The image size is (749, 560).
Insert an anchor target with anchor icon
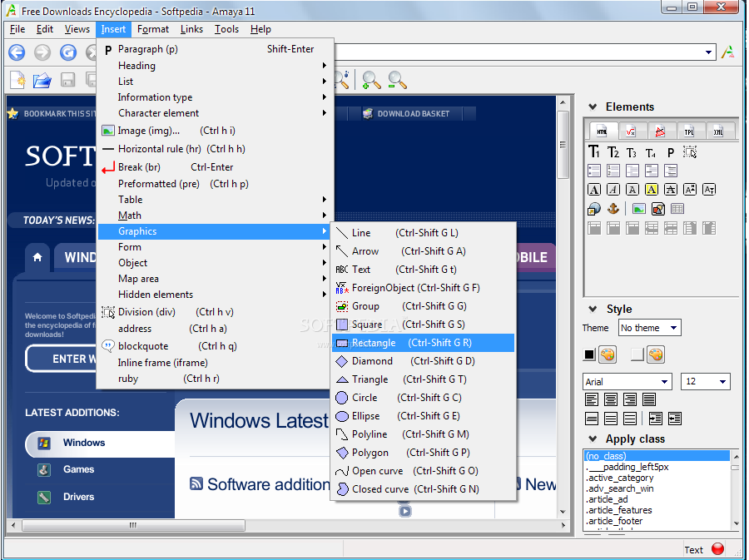click(613, 209)
